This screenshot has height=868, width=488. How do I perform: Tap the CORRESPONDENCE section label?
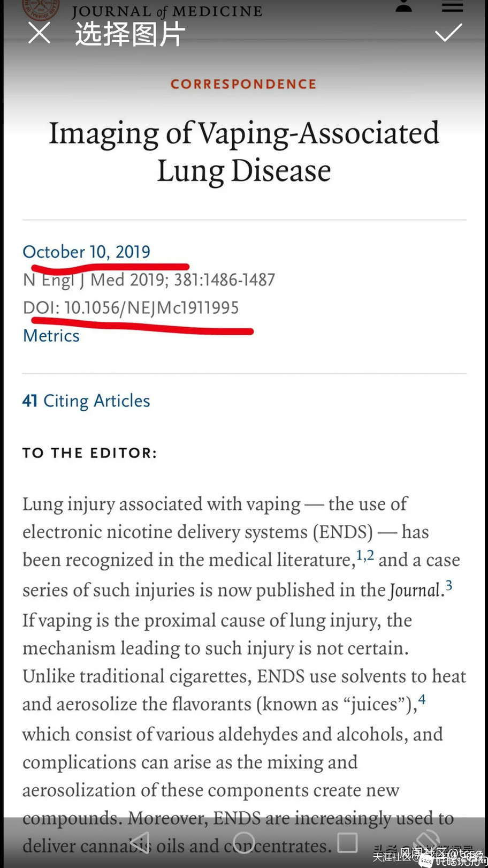point(243,84)
